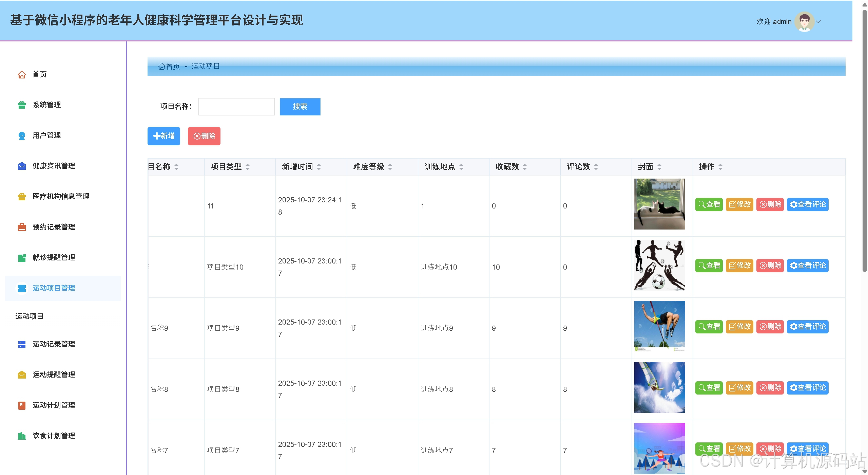Click 查看 for the 名称9 row
The height and width of the screenshot is (475, 868).
point(709,327)
